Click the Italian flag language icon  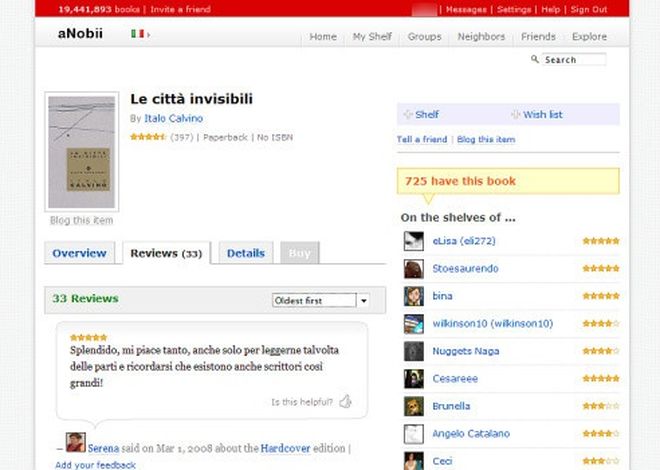pos(137,34)
